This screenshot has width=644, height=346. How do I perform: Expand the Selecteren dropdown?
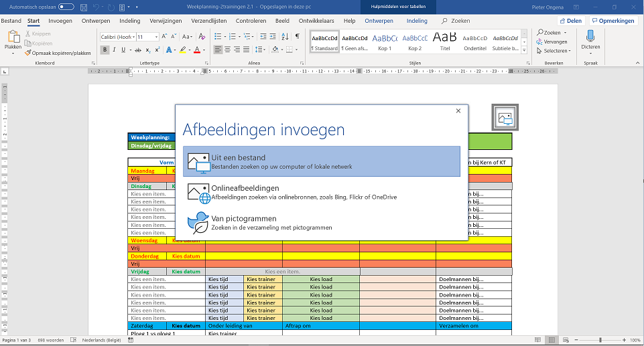click(x=568, y=50)
